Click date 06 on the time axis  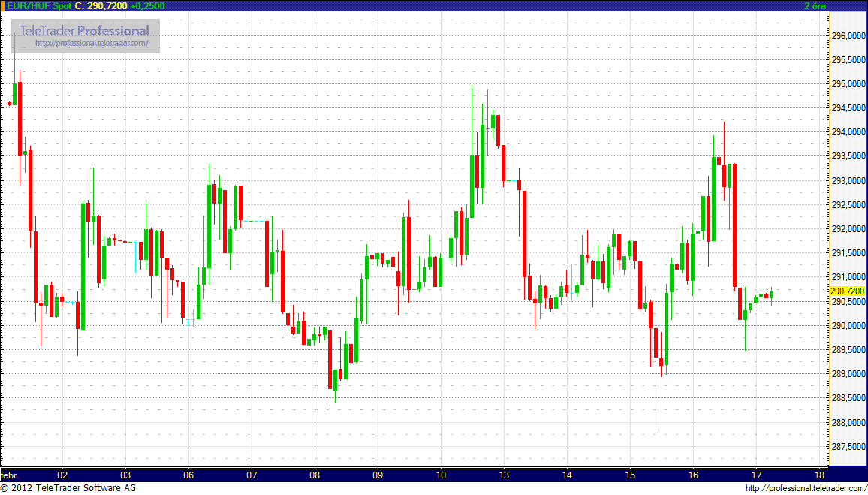click(188, 475)
